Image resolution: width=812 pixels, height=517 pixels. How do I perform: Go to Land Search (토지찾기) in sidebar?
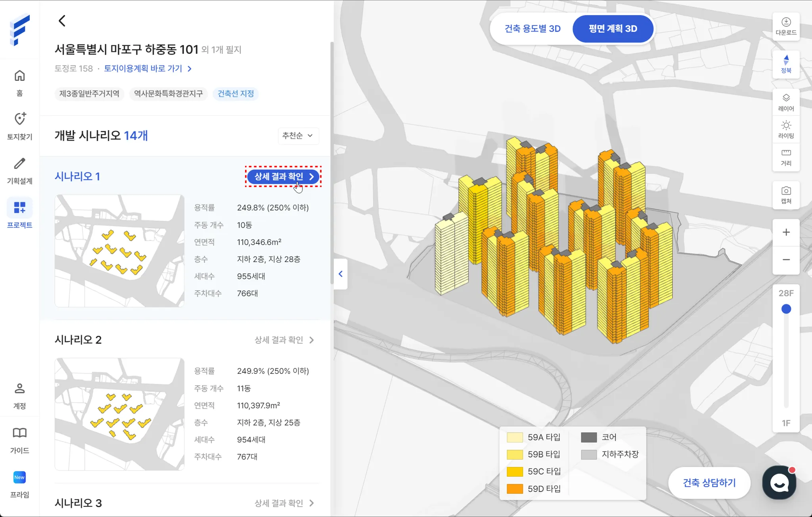click(19, 126)
